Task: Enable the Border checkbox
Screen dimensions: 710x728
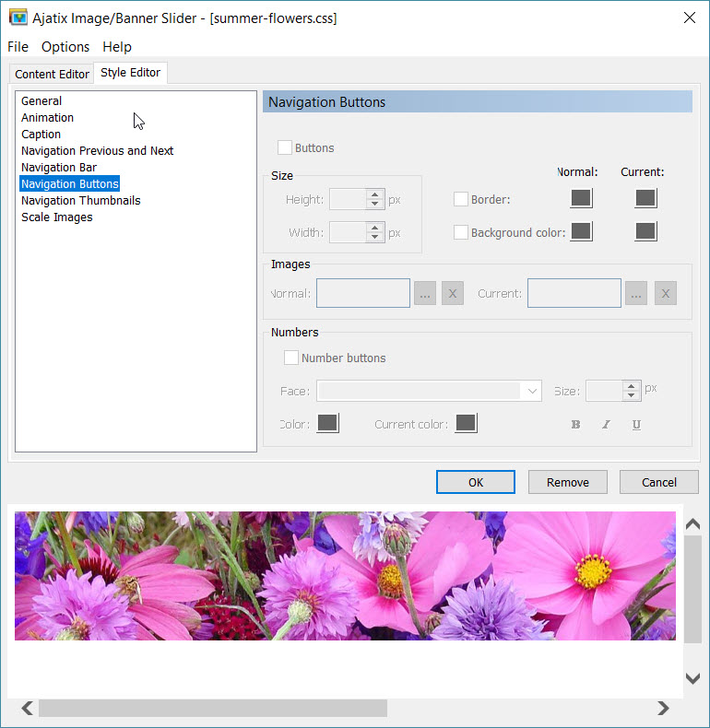Action: 461,199
